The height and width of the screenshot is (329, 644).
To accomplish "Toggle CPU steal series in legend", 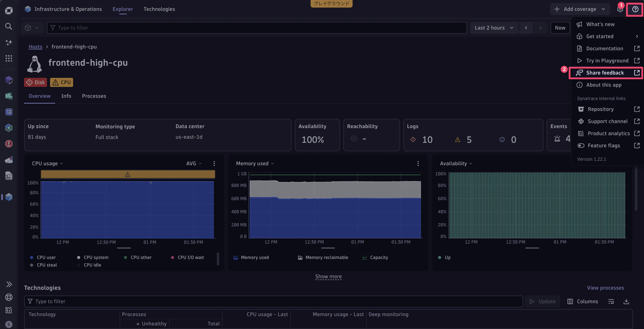I will 43,265.
